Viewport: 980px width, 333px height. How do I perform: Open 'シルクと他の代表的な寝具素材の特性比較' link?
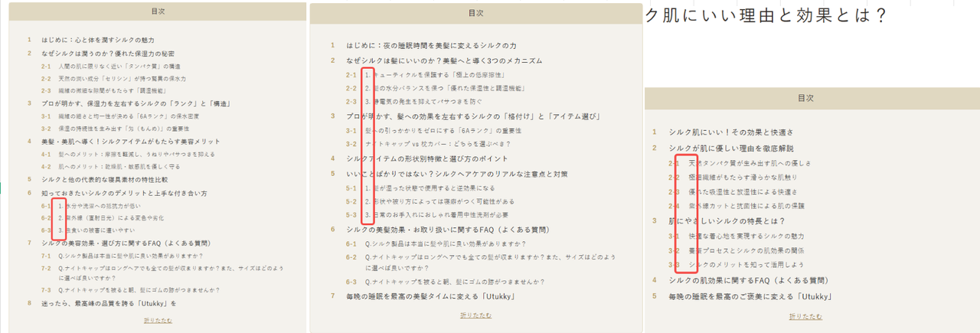105,178
